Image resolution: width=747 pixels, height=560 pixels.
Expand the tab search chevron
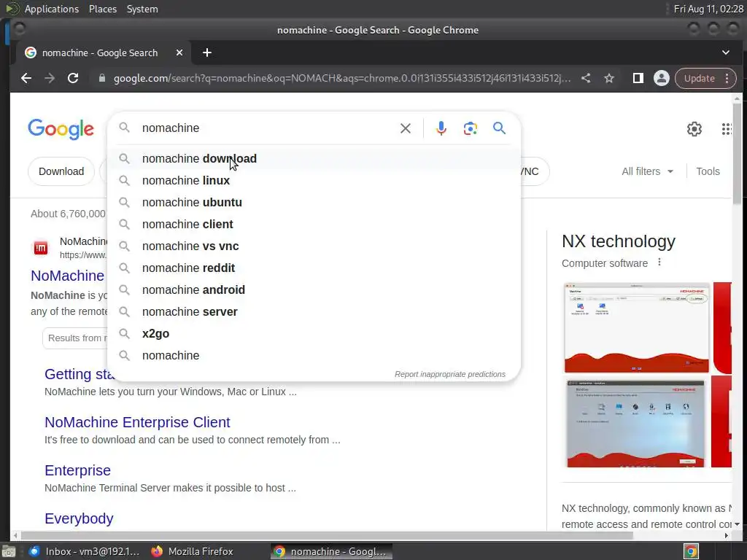[x=726, y=52]
